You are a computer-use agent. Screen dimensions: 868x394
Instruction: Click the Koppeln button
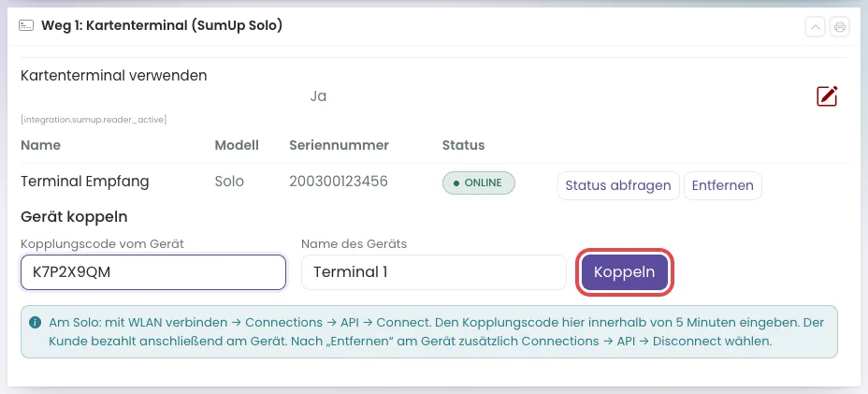point(625,272)
